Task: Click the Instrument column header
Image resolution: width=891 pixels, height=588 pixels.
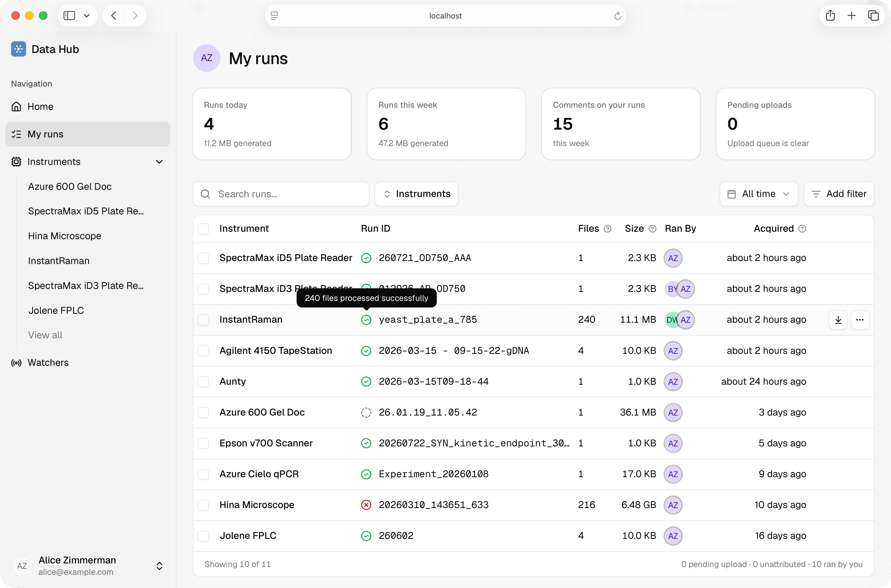Action: click(x=244, y=229)
